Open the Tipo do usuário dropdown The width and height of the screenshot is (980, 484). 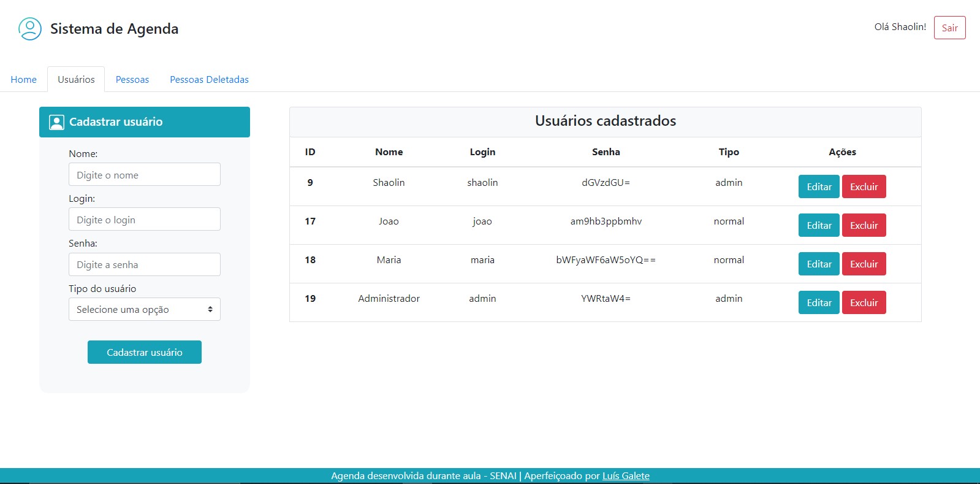tap(145, 309)
